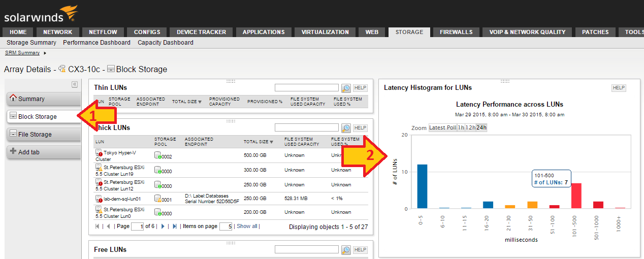Set chart zoom to 12h
Screen dimensions: 644x259
coord(470,127)
